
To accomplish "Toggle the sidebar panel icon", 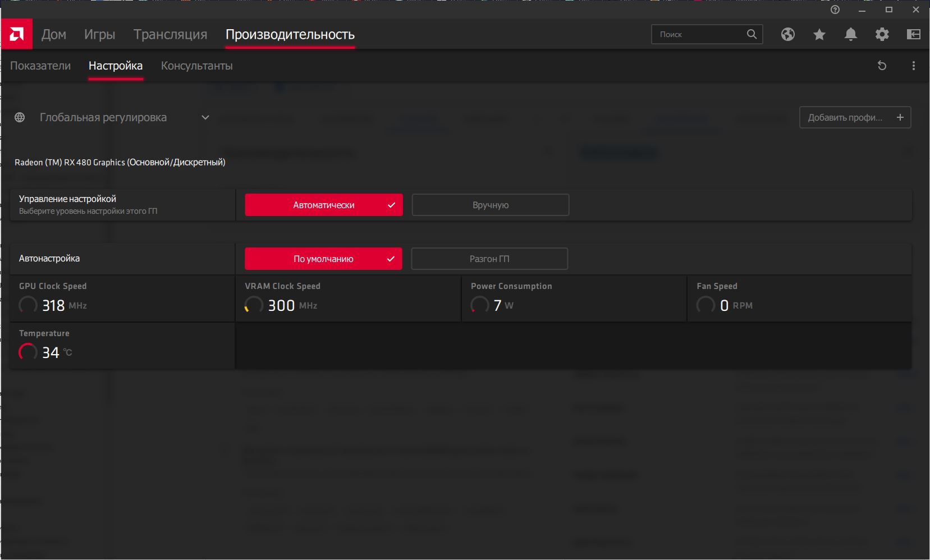I will pos(914,34).
